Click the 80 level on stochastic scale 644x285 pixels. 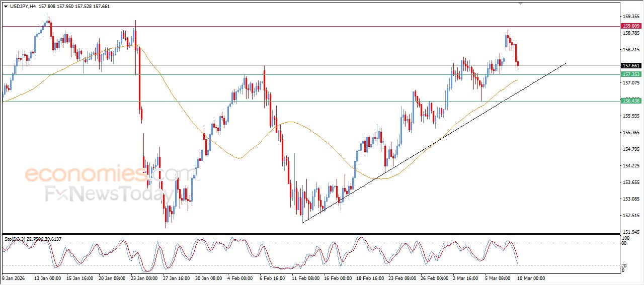pyautogui.click(x=625, y=243)
